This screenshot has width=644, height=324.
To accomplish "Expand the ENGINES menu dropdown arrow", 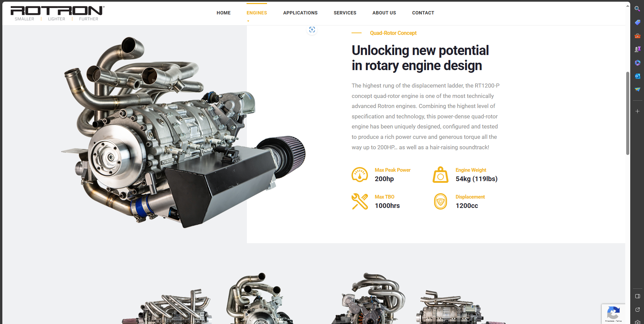I will pos(248,21).
